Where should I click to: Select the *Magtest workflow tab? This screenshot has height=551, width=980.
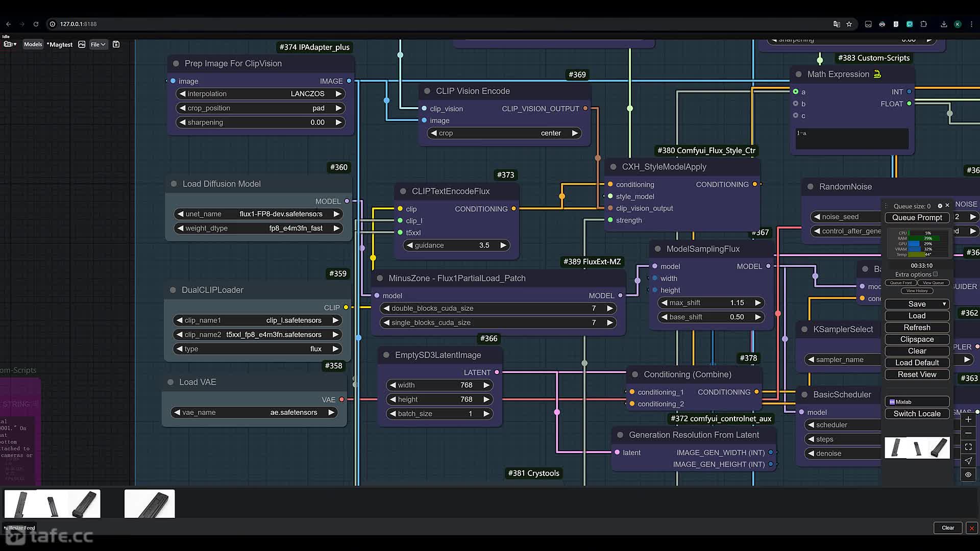pyautogui.click(x=60, y=44)
